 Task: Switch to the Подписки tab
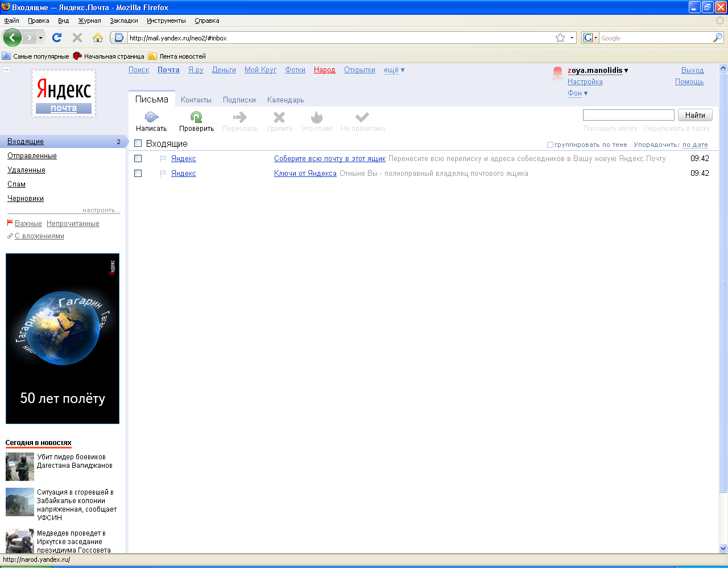[x=239, y=100]
